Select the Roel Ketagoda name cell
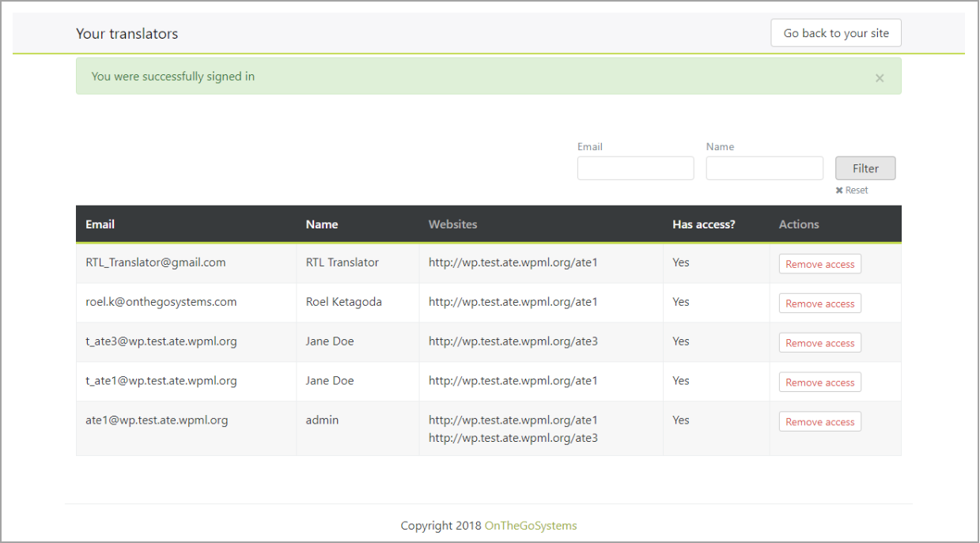 point(344,302)
